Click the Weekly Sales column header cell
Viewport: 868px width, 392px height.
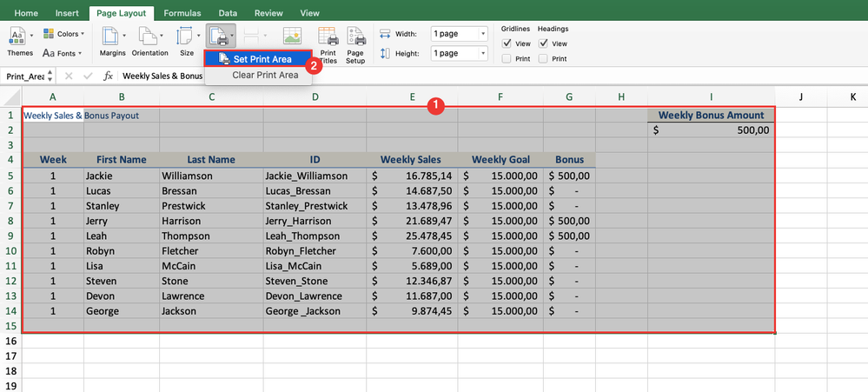click(x=412, y=160)
